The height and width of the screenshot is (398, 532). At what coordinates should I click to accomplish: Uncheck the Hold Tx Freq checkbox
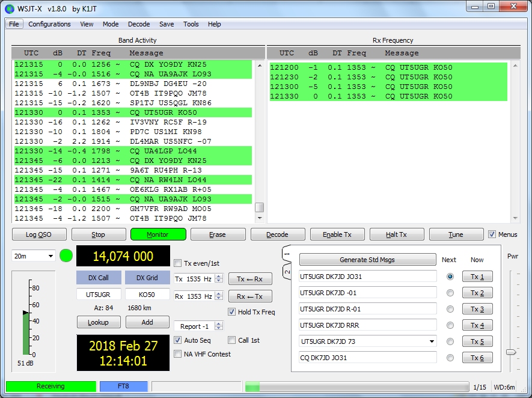click(232, 312)
